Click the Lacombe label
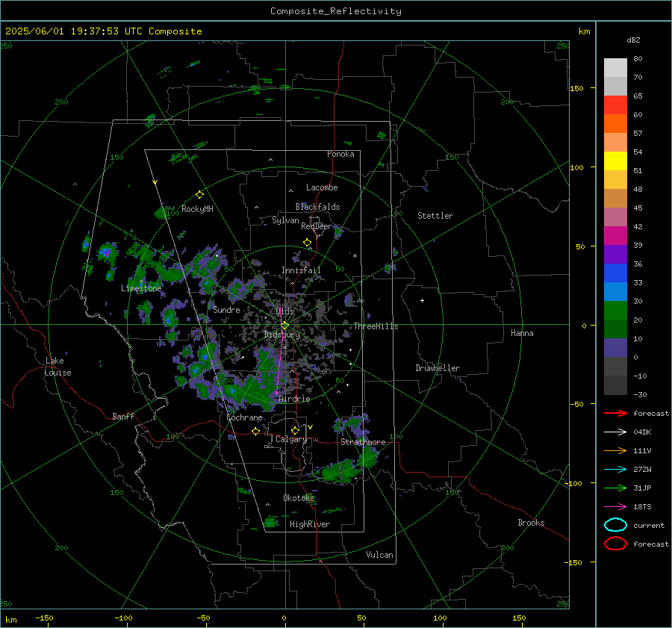Image resolution: width=672 pixels, height=628 pixels. [x=322, y=187]
